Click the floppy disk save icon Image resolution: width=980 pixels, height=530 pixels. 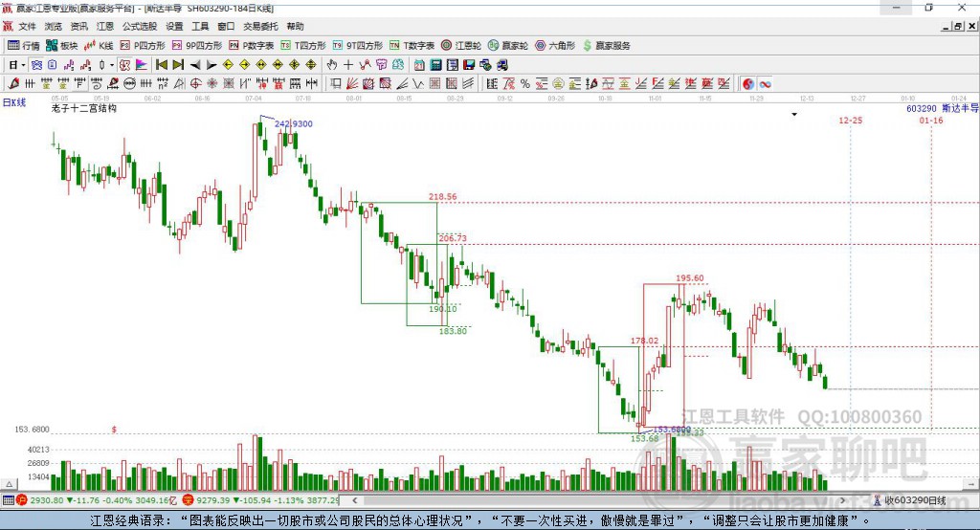click(x=469, y=65)
